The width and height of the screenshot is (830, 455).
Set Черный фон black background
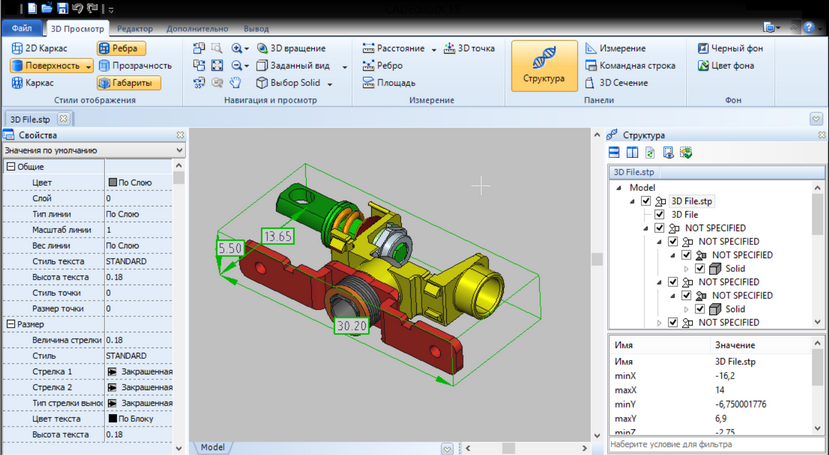click(x=735, y=47)
